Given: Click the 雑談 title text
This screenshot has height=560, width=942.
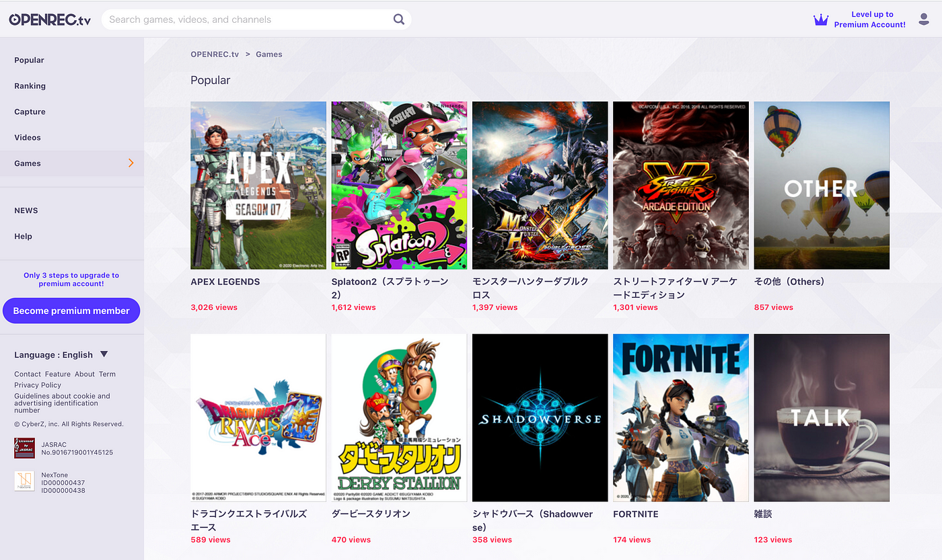Looking at the screenshot, I should point(763,514).
